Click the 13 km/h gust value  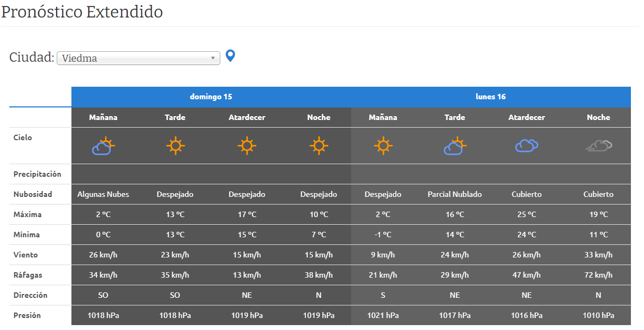247,275
